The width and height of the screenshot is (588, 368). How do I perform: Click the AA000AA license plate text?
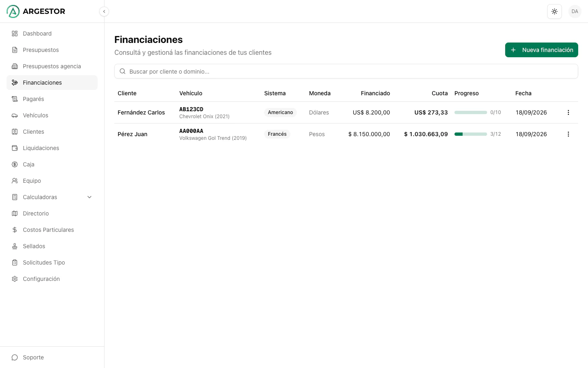[191, 131]
